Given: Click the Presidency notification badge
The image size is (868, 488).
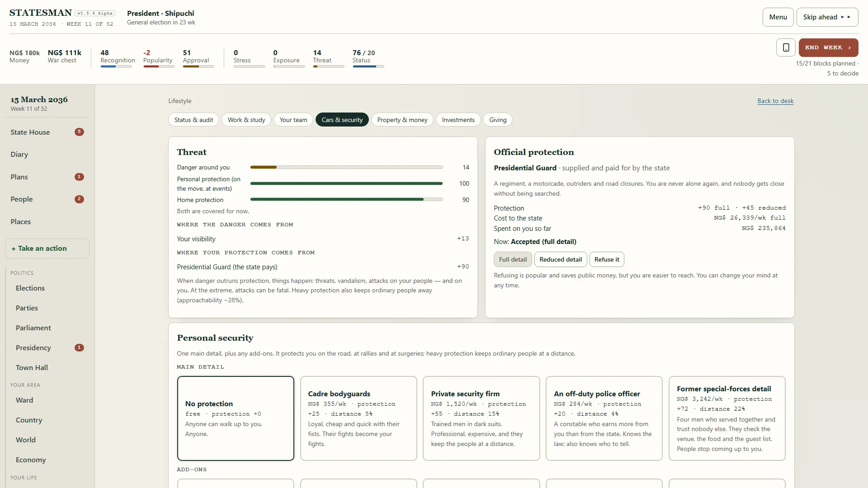Looking at the screenshot, I should coord(79,347).
